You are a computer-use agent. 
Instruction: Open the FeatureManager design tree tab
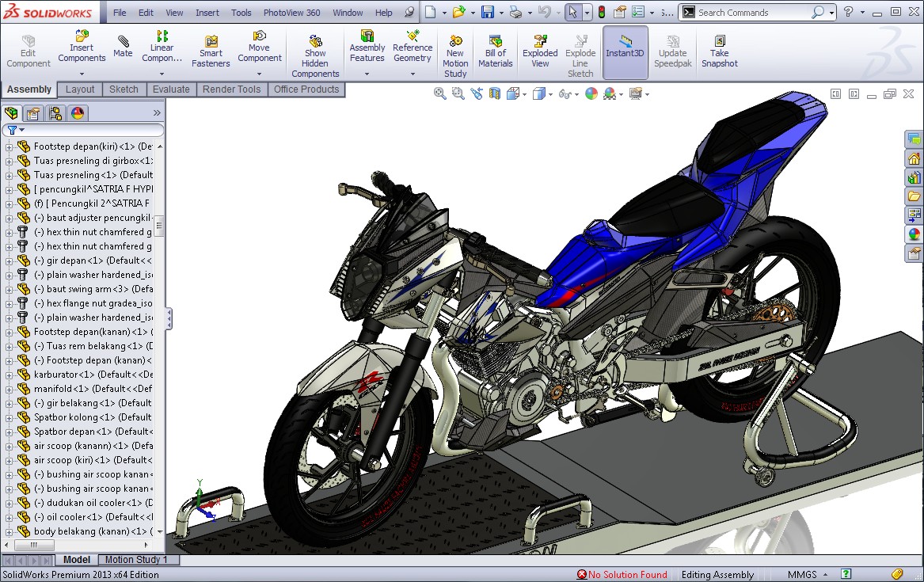[x=11, y=113]
